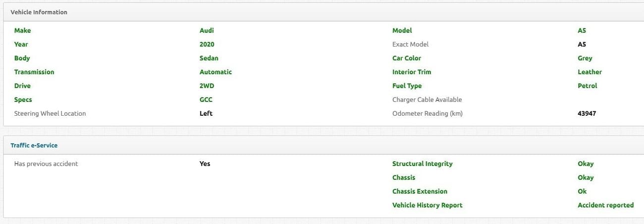This screenshot has width=644, height=224.
Task: Click the Structural Integrity label
Action: [x=422, y=164]
